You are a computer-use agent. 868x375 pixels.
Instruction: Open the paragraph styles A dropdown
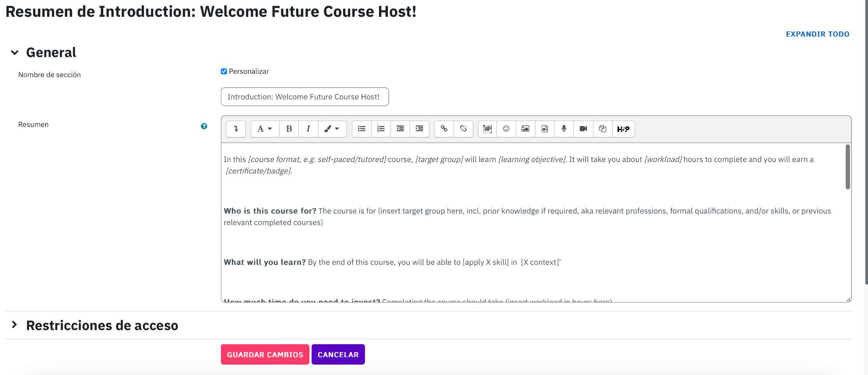[265, 129]
